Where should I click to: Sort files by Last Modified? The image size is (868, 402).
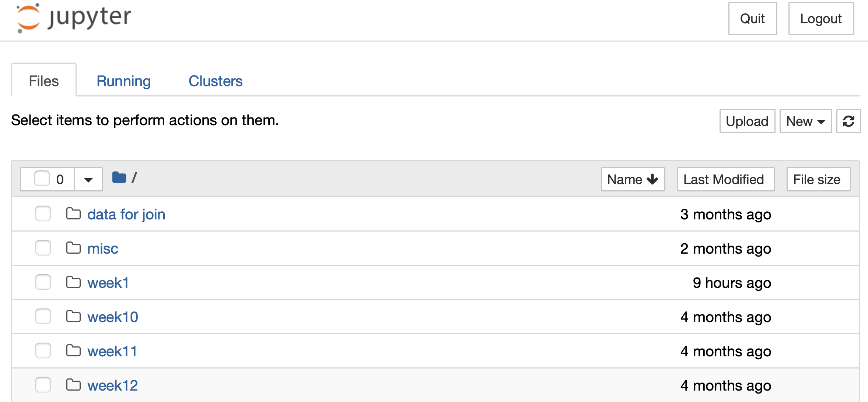725,179
